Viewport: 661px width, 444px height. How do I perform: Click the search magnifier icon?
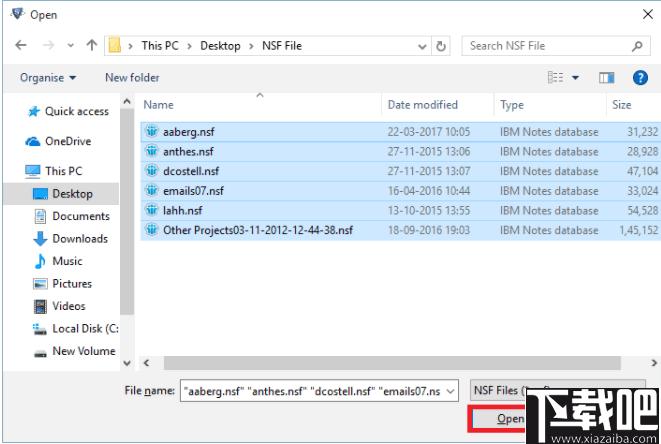pyautogui.click(x=637, y=46)
